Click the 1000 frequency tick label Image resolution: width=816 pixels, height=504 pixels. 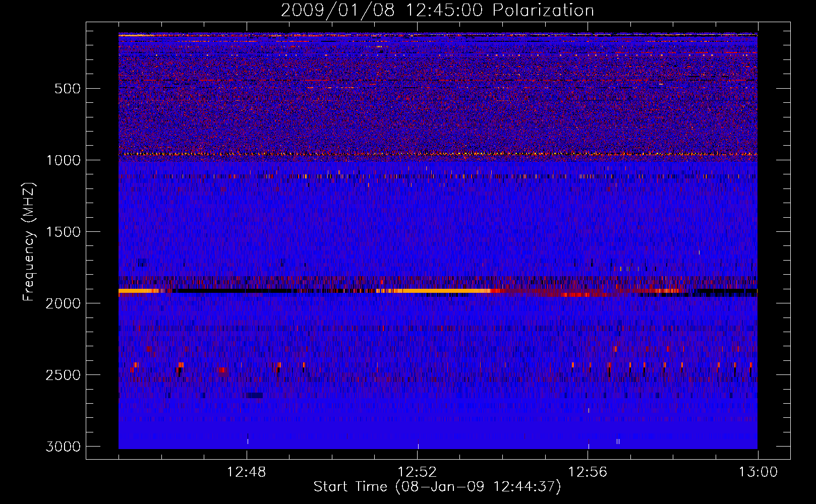[x=64, y=160]
